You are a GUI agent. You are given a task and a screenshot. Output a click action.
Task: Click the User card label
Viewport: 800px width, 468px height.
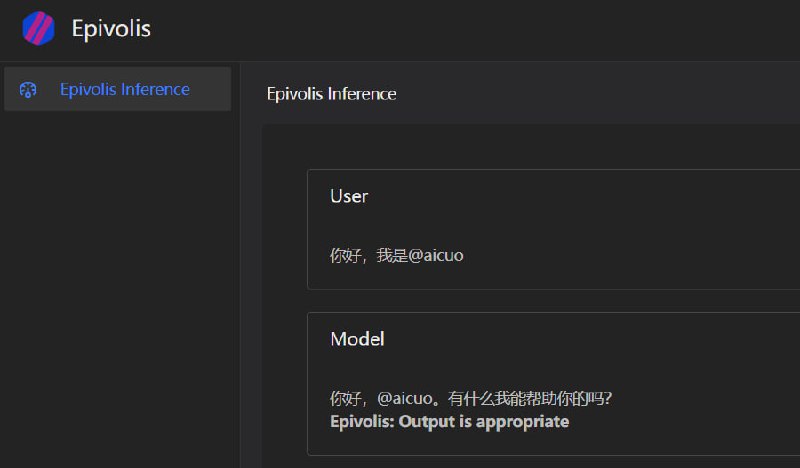coord(349,196)
